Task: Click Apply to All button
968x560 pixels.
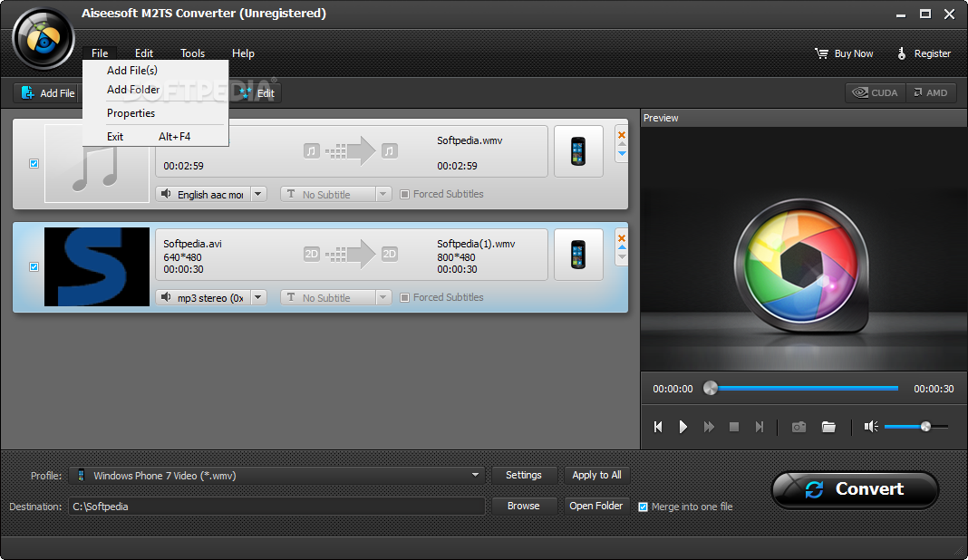Action: tap(596, 475)
